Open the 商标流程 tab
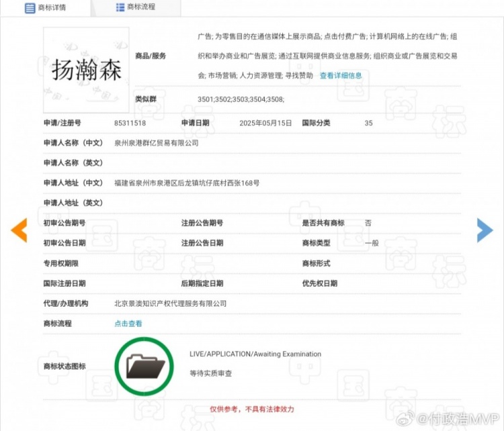Image resolution: width=504 pixels, height=431 pixels. click(135, 7)
